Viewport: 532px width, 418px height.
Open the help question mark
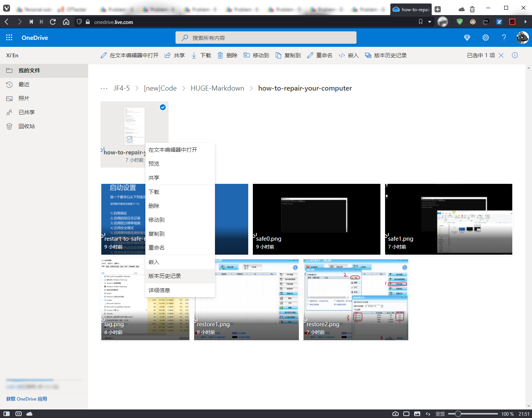(504, 38)
